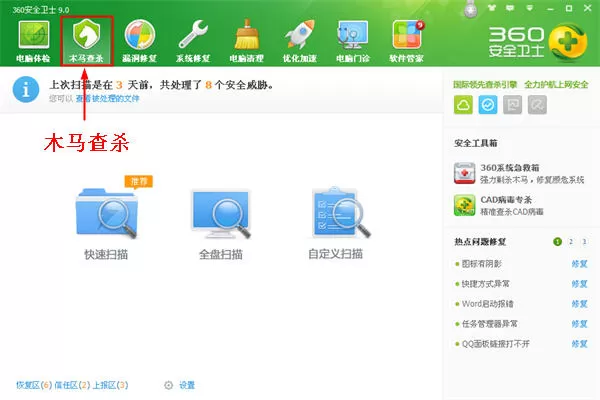This screenshot has height=400, width=600.
Task: Select 快捷方式异常 issue text
Action: [486, 284]
